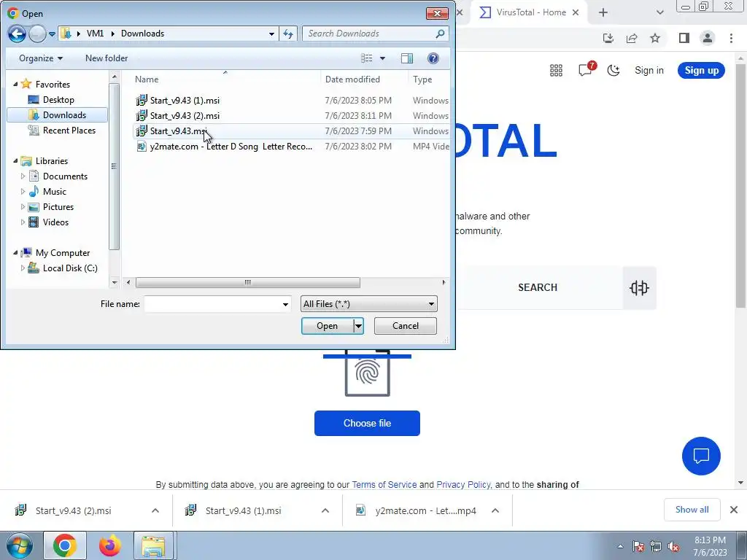Click the share page icon in Chrome
The width and height of the screenshot is (747, 560).
pos(632,38)
